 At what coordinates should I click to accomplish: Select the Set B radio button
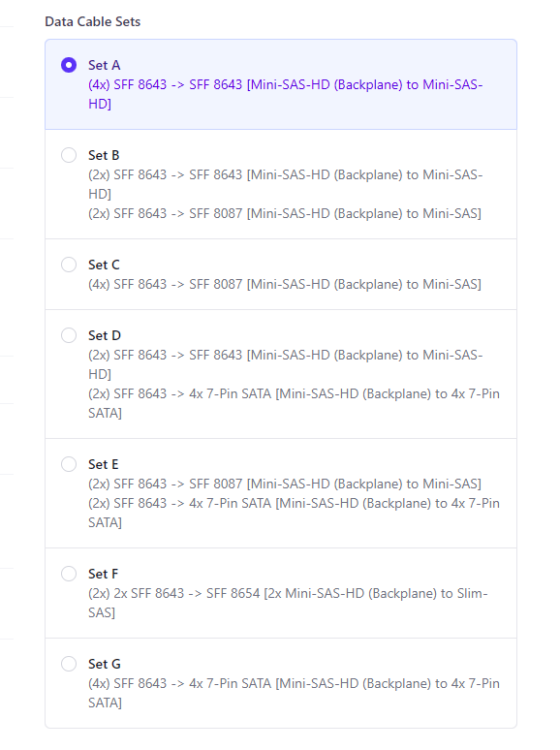point(69,155)
